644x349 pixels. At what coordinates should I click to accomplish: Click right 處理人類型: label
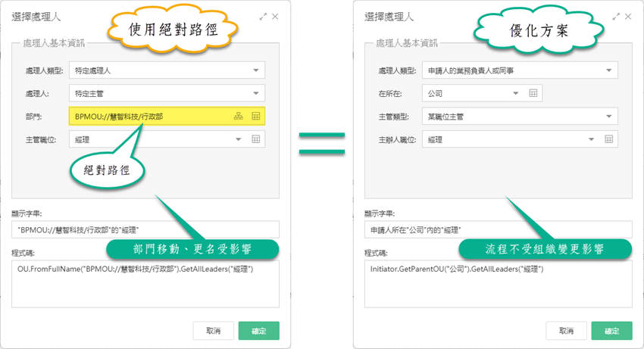[397, 70]
